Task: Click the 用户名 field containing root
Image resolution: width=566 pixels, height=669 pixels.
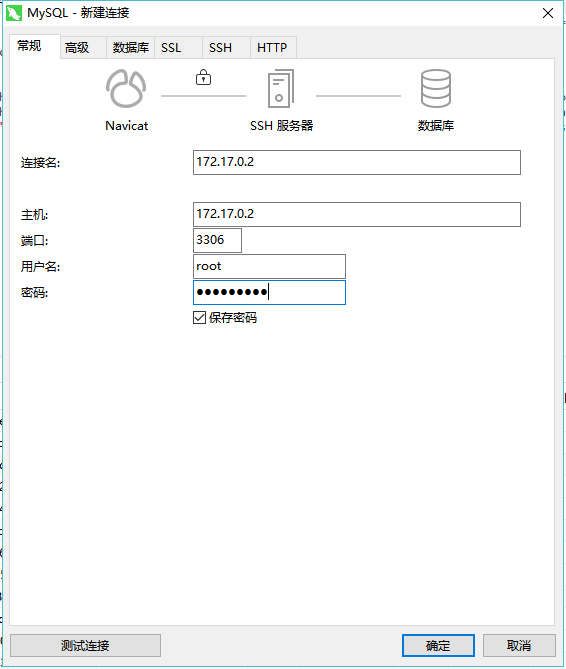Action: point(269,267)
